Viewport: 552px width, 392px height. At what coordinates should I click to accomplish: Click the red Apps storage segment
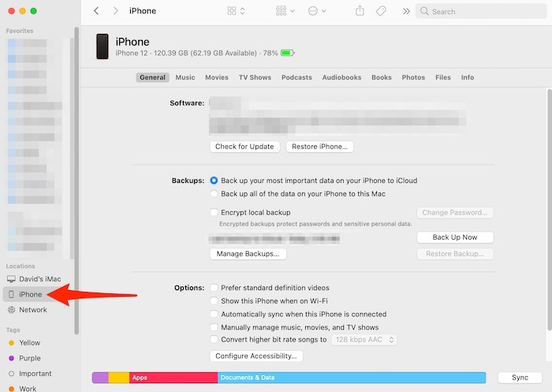173,378
